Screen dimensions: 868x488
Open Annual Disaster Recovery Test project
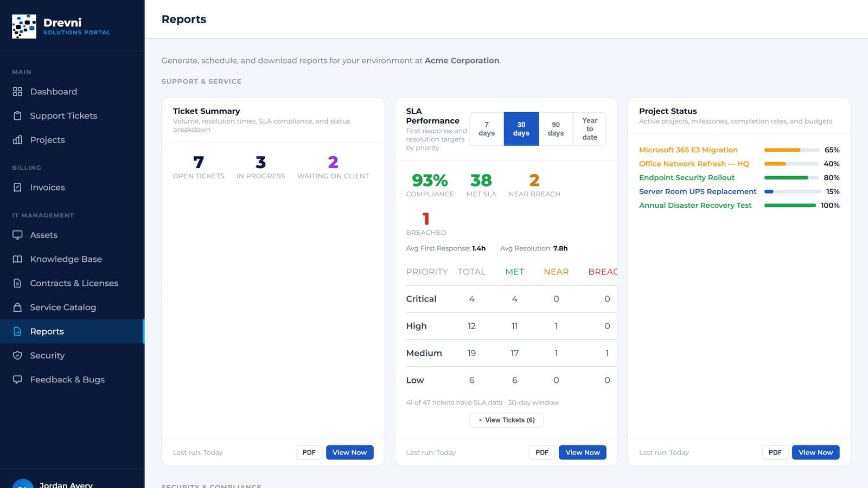(x=695, y=206)
